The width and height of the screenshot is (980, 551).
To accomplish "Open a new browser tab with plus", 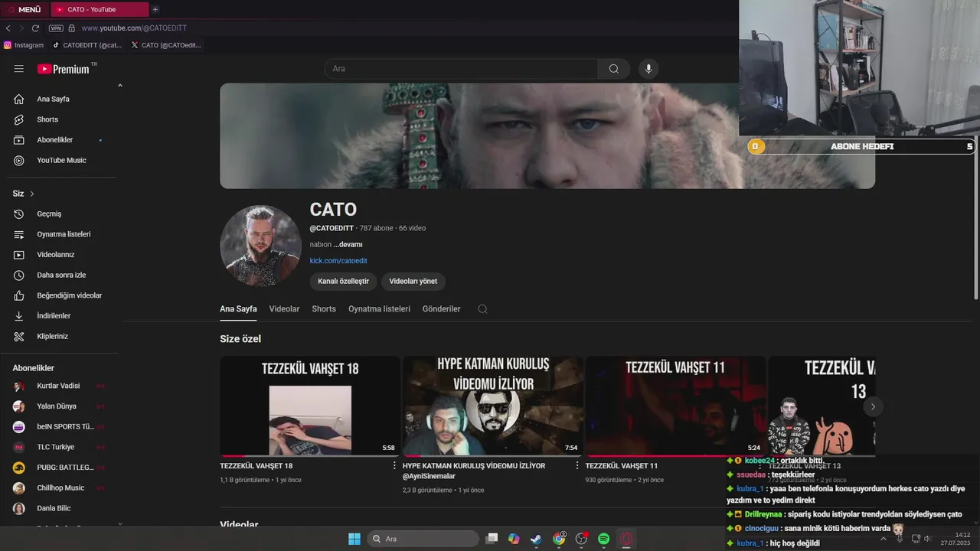I will point(155,9).
